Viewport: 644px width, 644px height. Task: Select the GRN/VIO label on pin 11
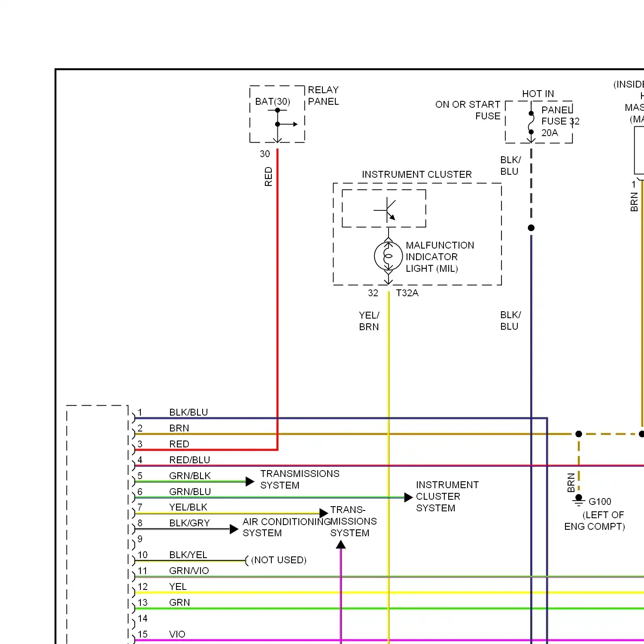[x=189, y=571]
